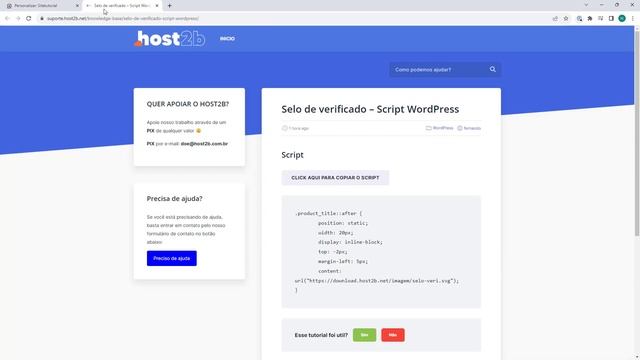
Task: Click the host2b logo
Action: pyautogui.click(x=169, y=39)
